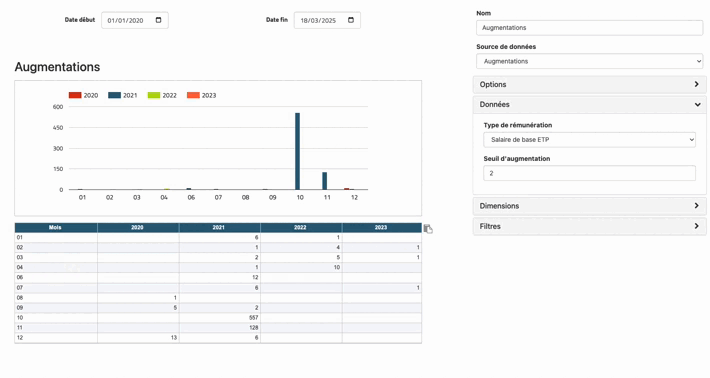
Task: Click the copy table icon beside 2023 column
Action: (x=428, y=229)
